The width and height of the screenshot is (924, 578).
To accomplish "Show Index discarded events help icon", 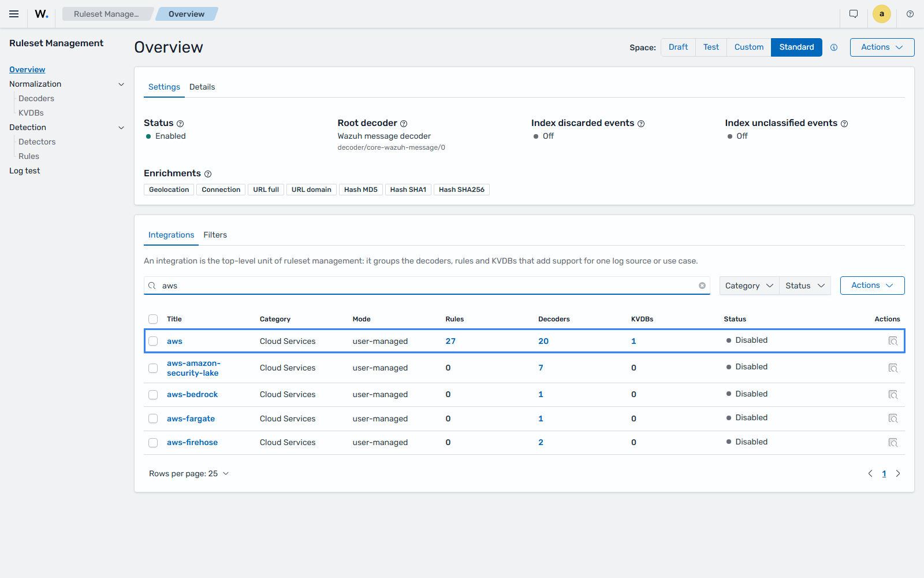I will tap(641, 124).
